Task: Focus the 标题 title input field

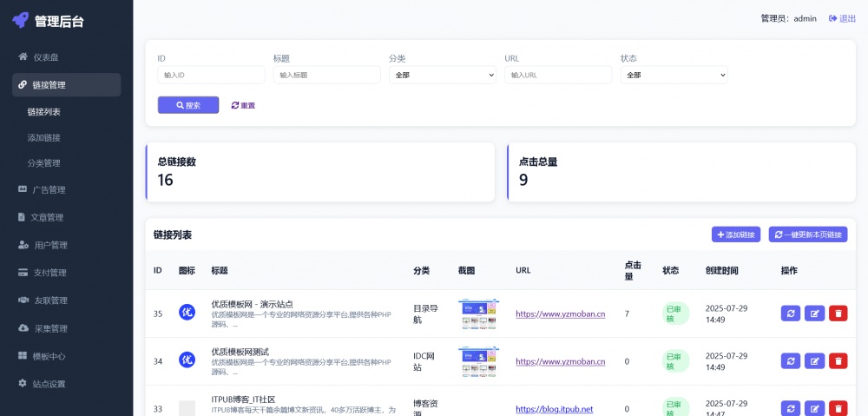Action: (x=326, y=76)
